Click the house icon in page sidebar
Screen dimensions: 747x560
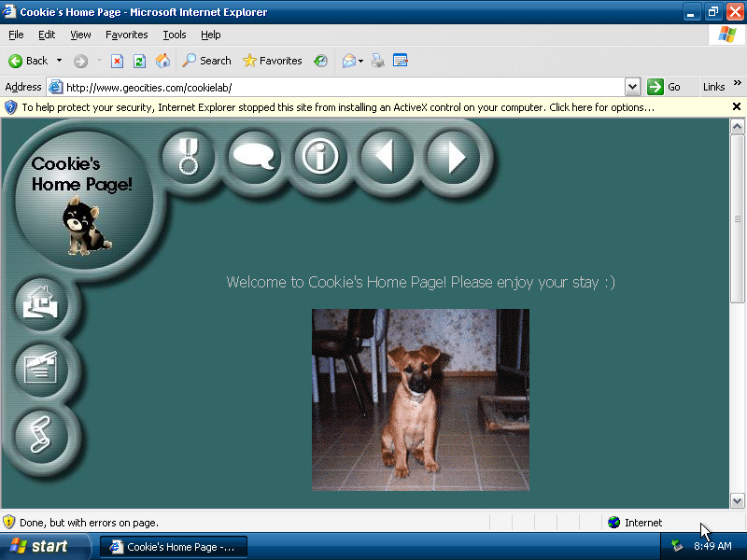point(41,302)
